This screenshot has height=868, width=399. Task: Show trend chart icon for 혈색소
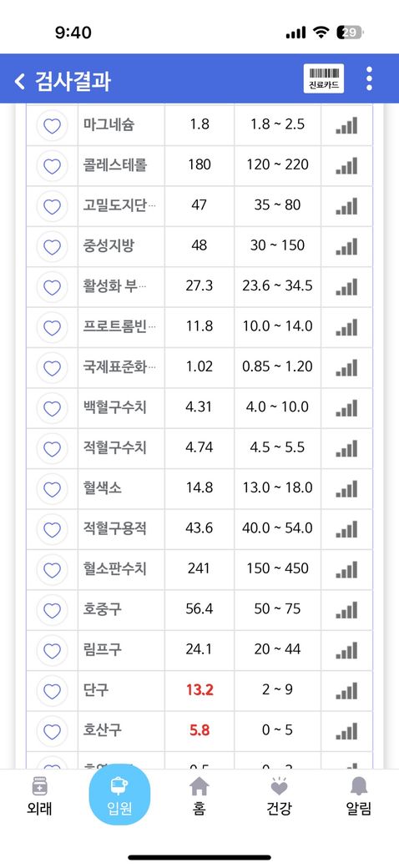(x=346, y=488)
